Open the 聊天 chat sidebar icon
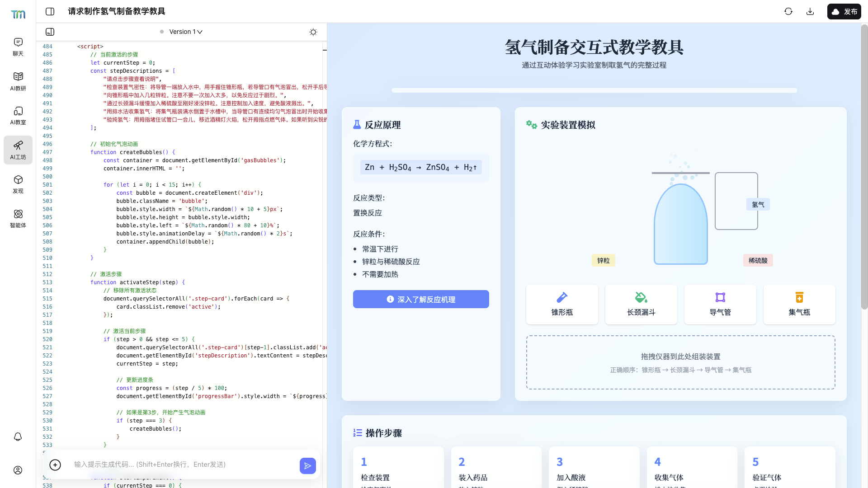This screenshot has width=868, height=488. coord(18,47)
